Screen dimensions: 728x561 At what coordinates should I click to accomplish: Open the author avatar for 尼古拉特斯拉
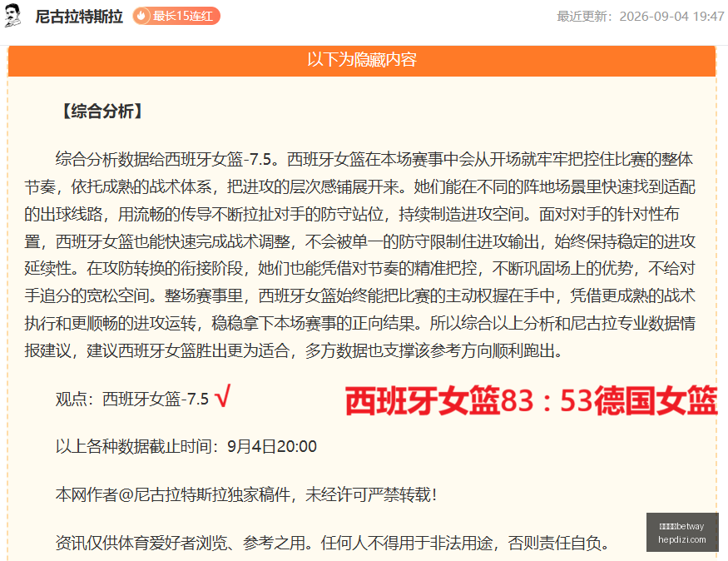pyautogui.click(x=12, y=16)
